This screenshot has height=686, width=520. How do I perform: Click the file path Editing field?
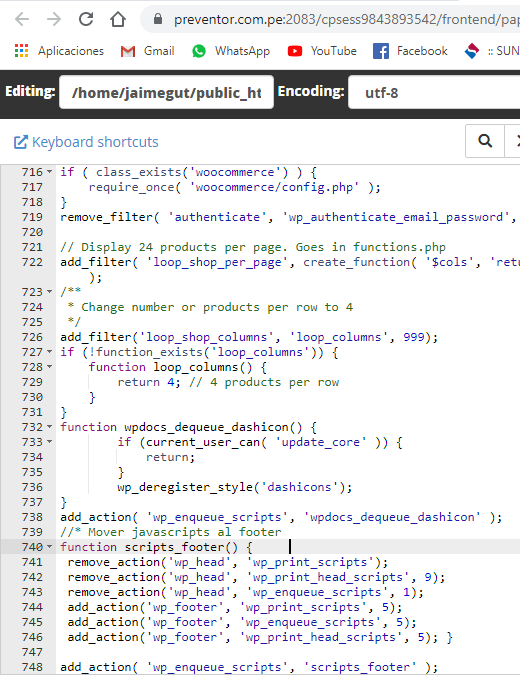click(x=166, y=92)
